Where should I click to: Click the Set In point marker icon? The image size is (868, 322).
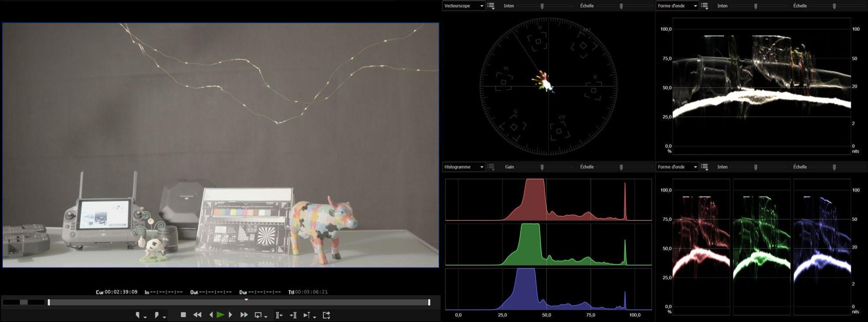tap(138, 315)
